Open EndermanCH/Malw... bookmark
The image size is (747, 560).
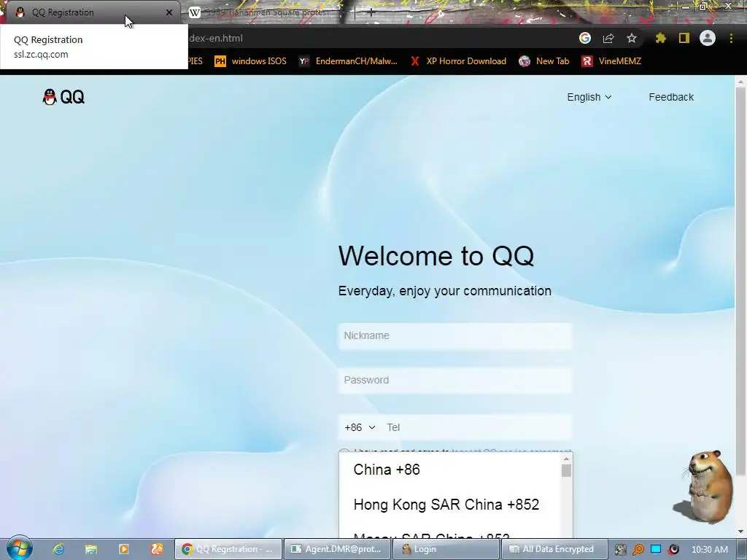[x=348, y=61]
